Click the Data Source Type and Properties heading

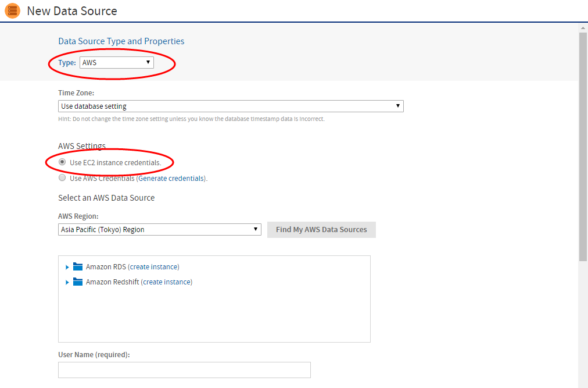(x=121, y=41)
